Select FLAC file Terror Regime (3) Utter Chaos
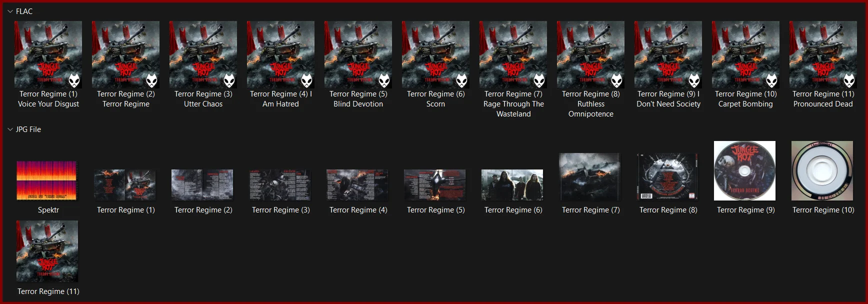This screenshot has width=868, height=304. click(203, 54)
